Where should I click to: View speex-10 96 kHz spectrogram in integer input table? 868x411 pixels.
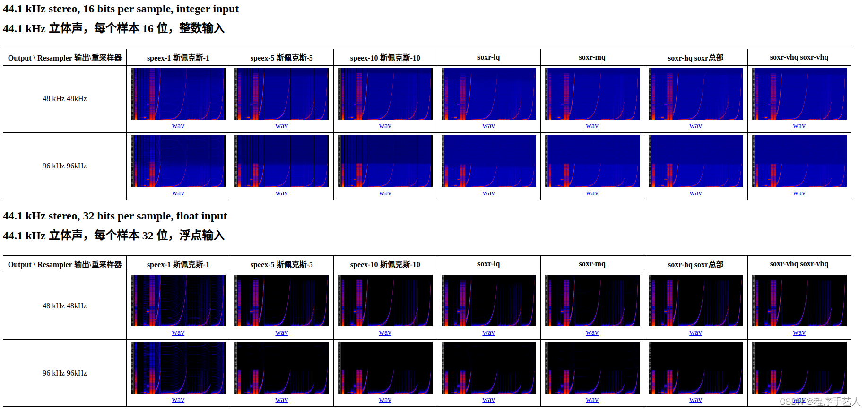coord(385,161)
